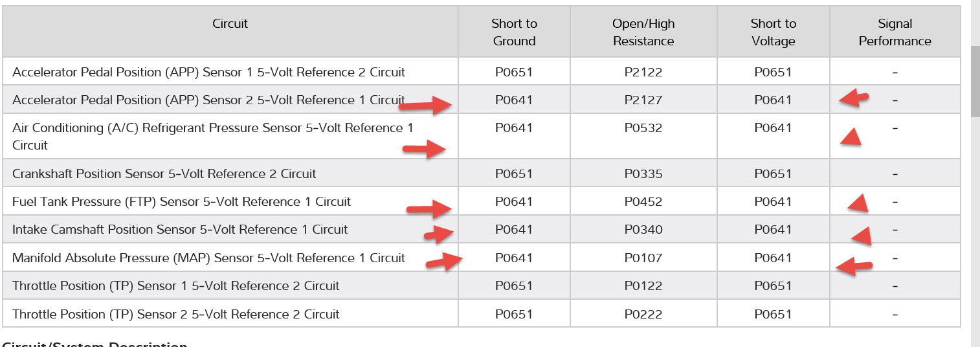The width and height of the screenshot is (980, 347).
Task: Select the Intake Camshaft Position Sensor row
Action: (180, 229)
